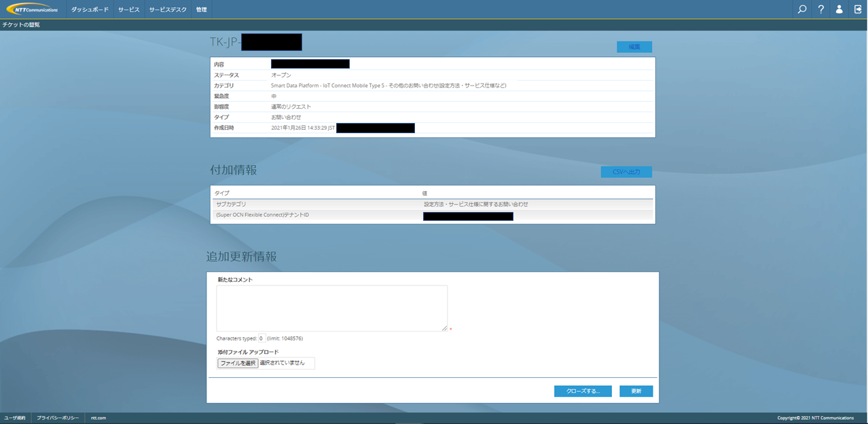Focus the 新たなコメント text area
Screen dimensions: 868x424
point(331,308)
